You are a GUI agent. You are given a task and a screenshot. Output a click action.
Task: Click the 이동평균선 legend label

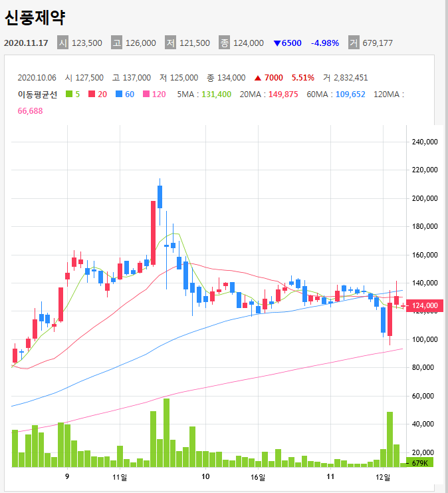[37, 94]
